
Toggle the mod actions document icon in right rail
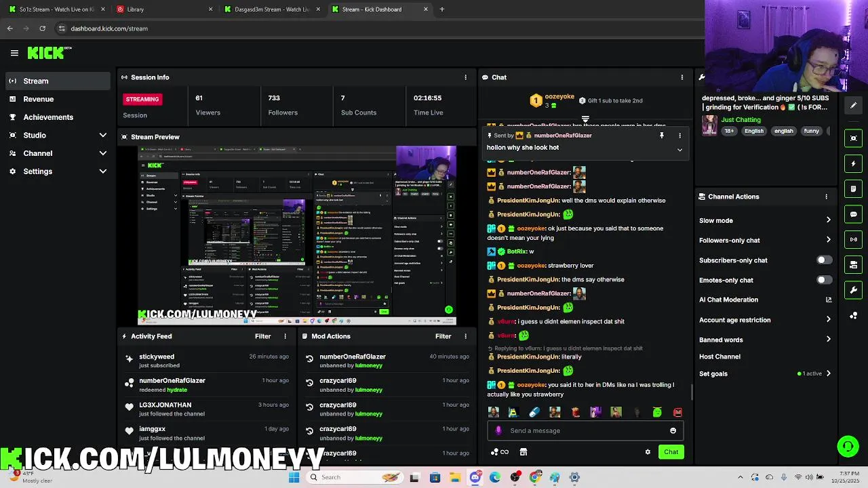pos(853,188)
